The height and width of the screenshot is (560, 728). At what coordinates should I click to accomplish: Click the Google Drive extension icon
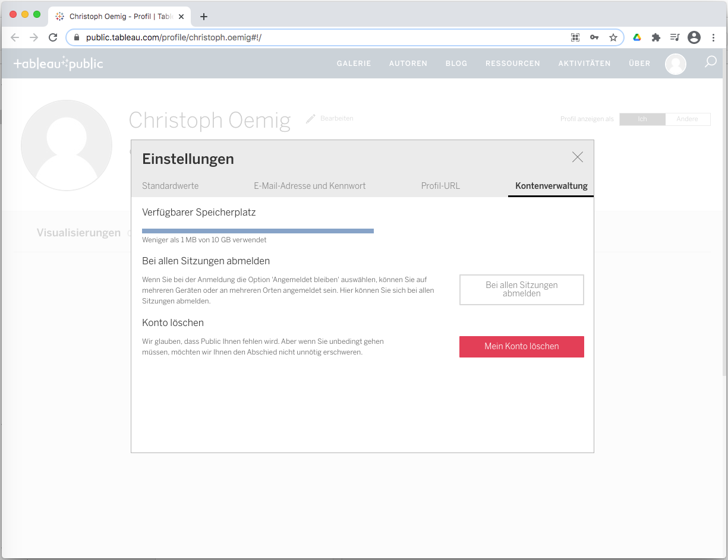click(636, 37)
